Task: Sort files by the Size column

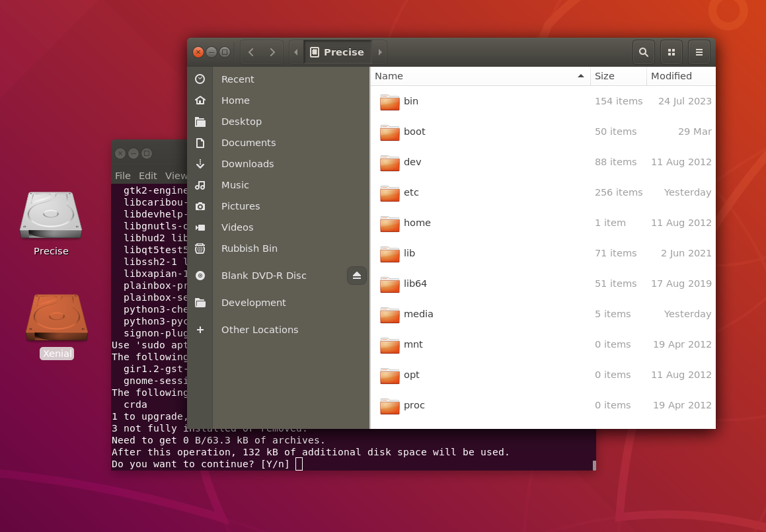Action: 617,76
